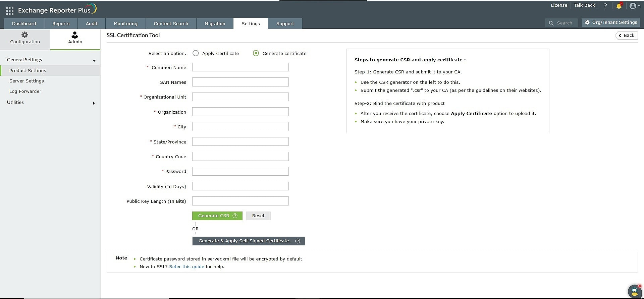The height and width of the screenshot is (299, 644).
Task: Open the user account avatar menu
Action: click(x=634, y=6)
